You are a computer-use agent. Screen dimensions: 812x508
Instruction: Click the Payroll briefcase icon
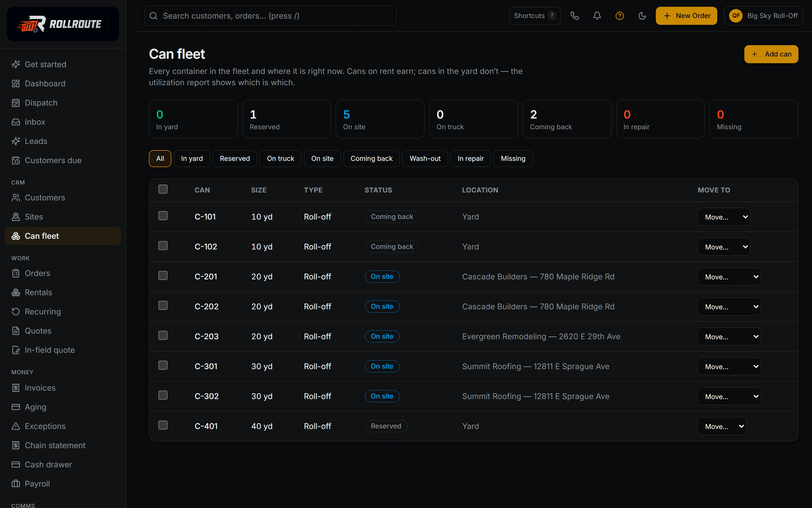click(x=16, y=483)
